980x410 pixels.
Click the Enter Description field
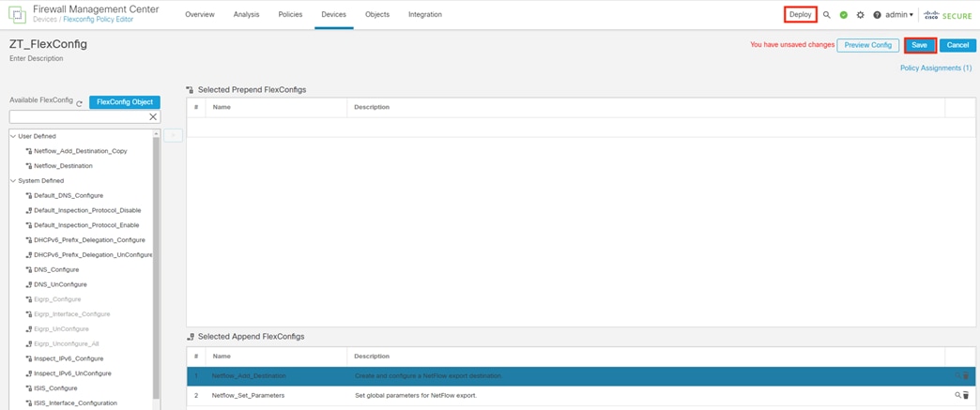[37, 59]
